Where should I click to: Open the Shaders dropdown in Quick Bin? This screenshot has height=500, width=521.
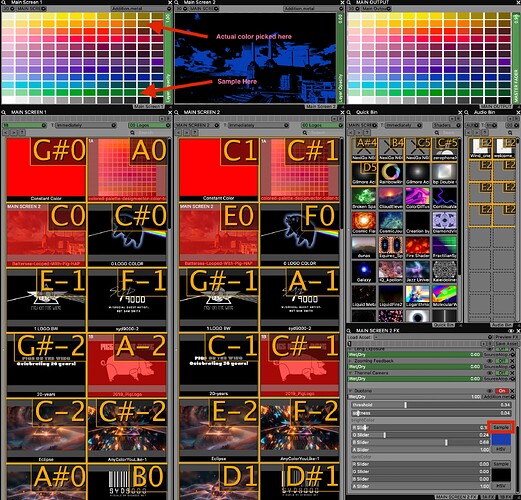click(446, 125)
